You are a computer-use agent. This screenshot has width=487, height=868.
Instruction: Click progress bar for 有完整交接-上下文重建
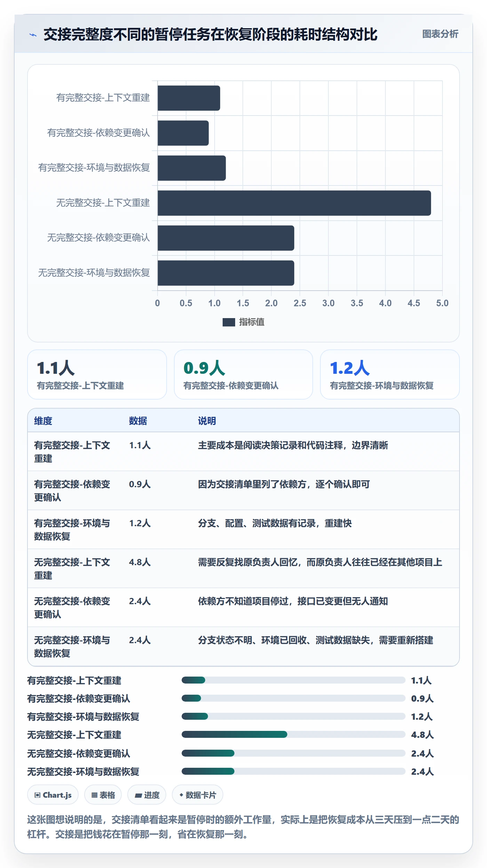(293, 680)
